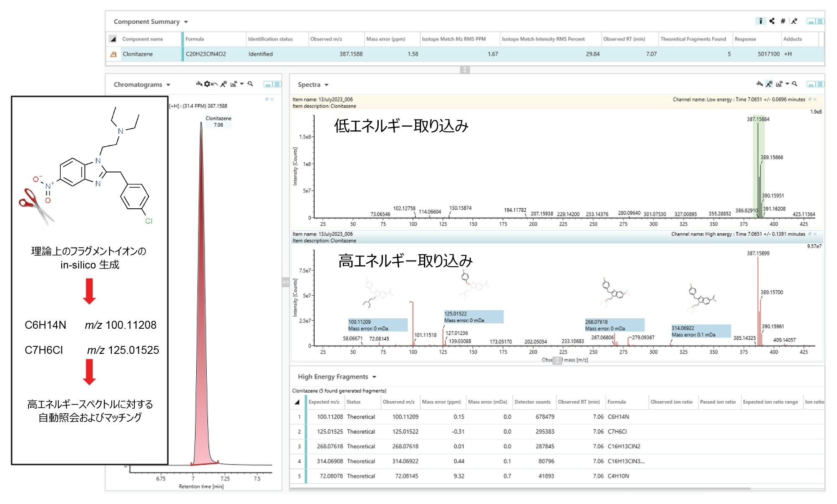Click the warning icon beside Clonitazene
This screenshot has height=504, width=837.
click(x=113, y=54)
